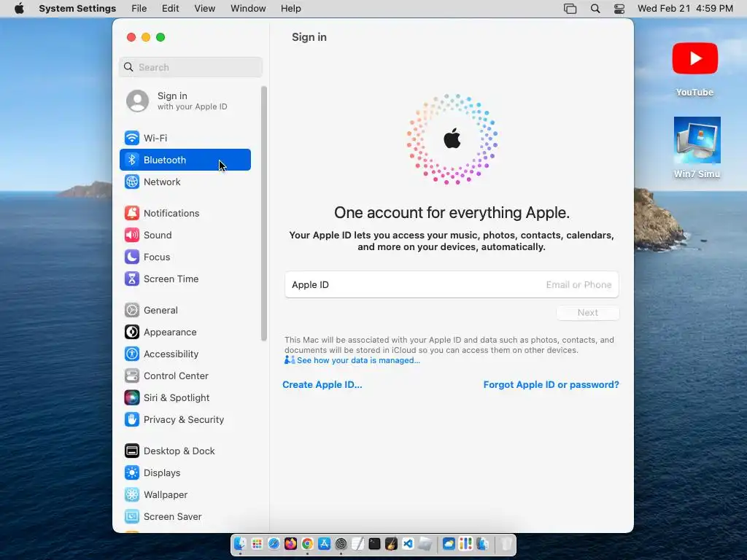Viewport: 747px width, 560px height.
Task: Open Displays settings
Action: [185, 473]
